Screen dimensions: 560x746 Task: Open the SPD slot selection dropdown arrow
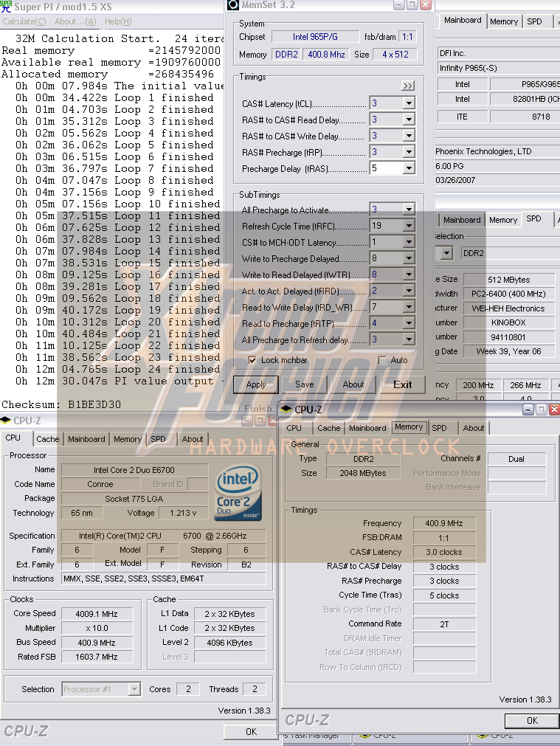point(446,253)
